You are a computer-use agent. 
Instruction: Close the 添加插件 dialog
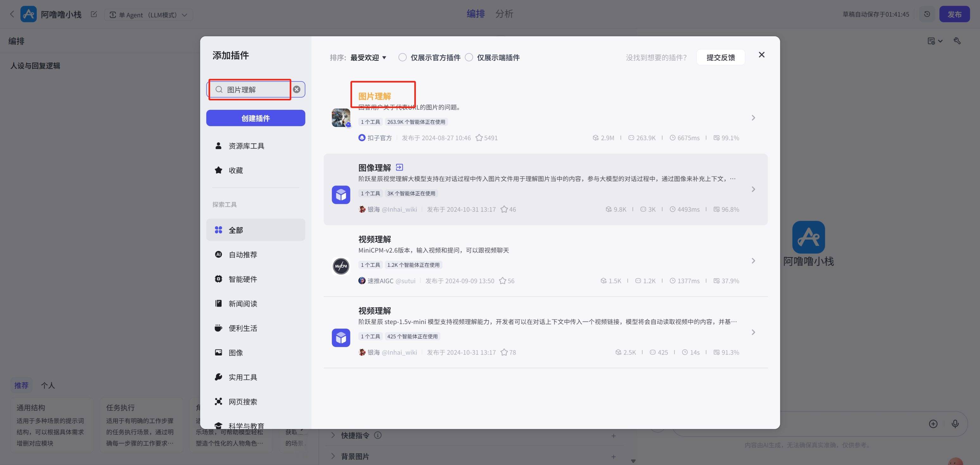point(761,55)
